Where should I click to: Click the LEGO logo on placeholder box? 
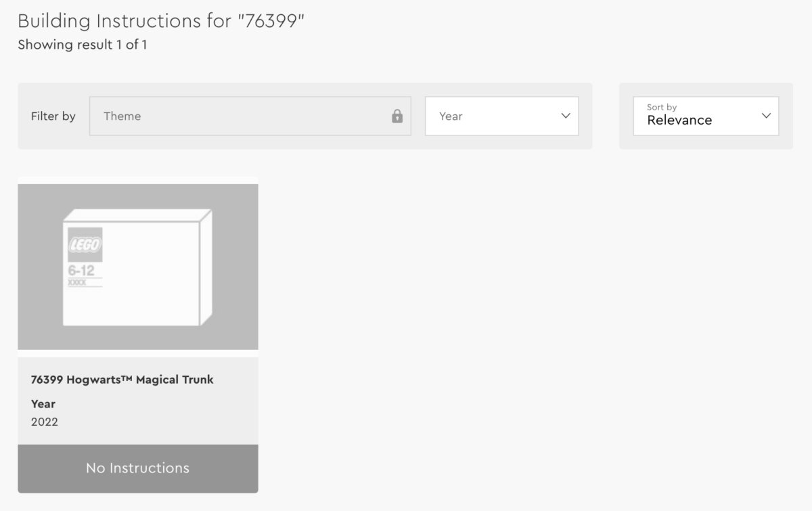85,244
